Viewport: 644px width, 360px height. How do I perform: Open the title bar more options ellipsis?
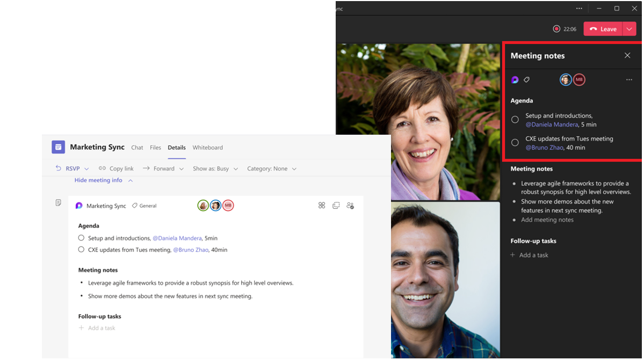[x=579, y=9]
